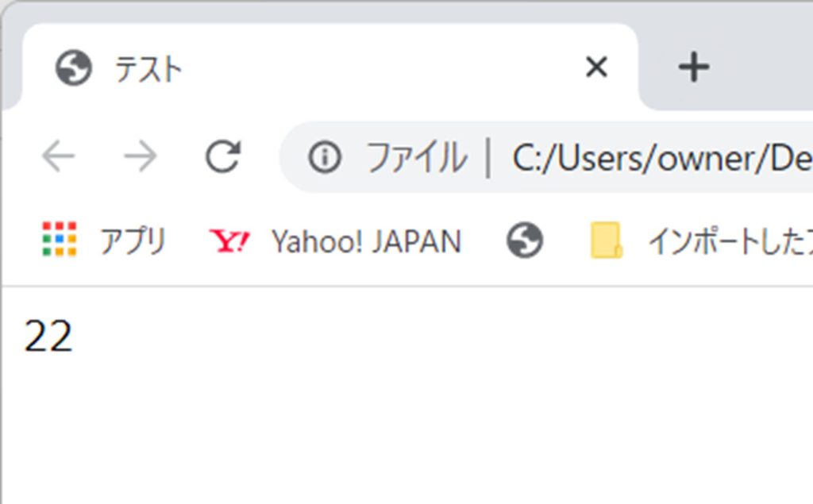Focus the address bar URL text
Image resolution: width=813 pixels, height=504 pixels.
659,159
